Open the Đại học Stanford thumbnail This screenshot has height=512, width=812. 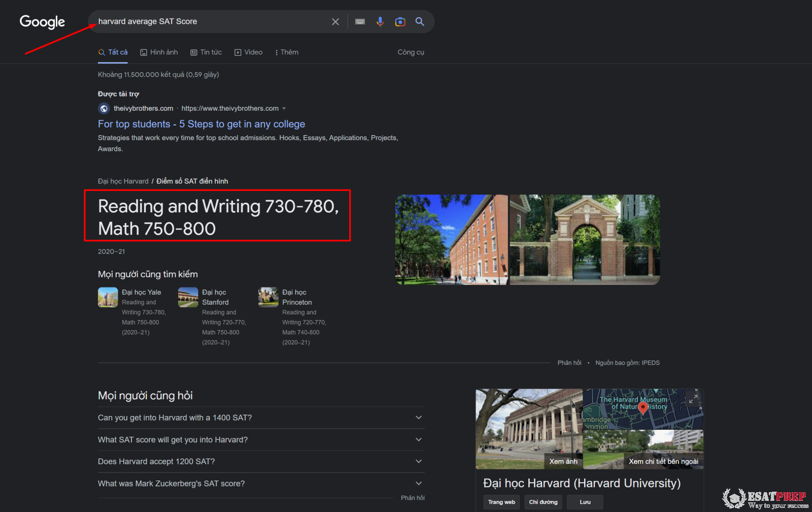tap(188, 297)
